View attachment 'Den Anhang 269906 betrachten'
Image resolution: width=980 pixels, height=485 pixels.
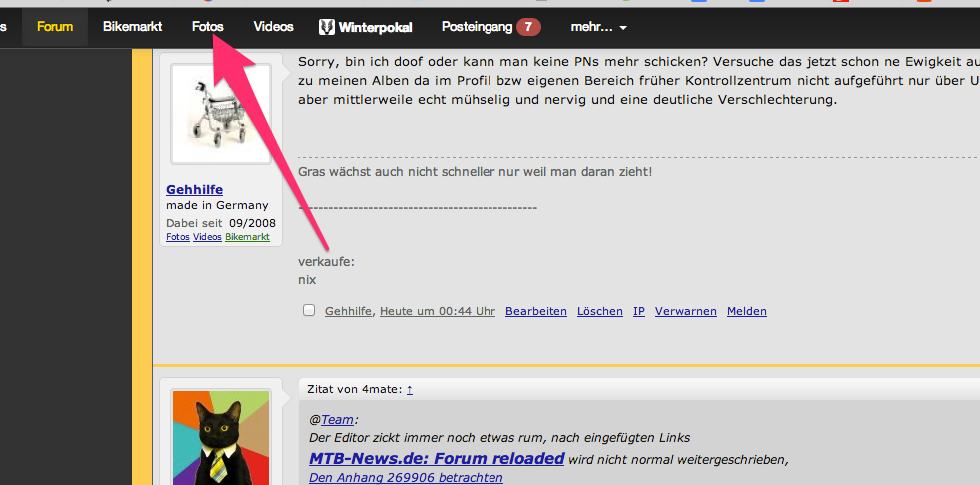(406, 478)
